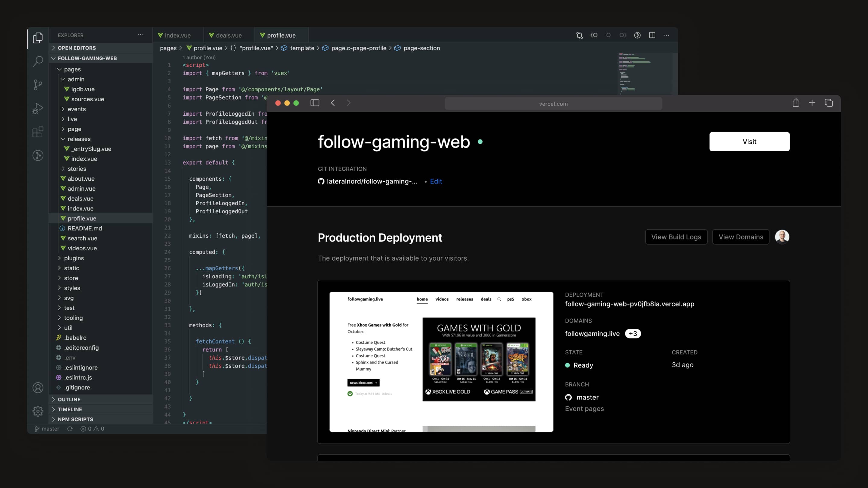Viewport: 868px width, 488px height.
Task: Open _entrySlug.vue file
Action: point(101,149)
